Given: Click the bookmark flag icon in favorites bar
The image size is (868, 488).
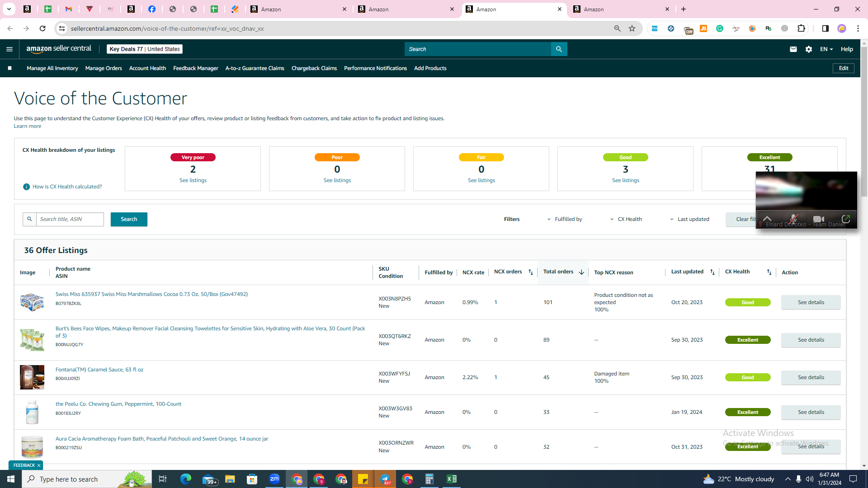Looking at the screenshot, I should (9, 68).
